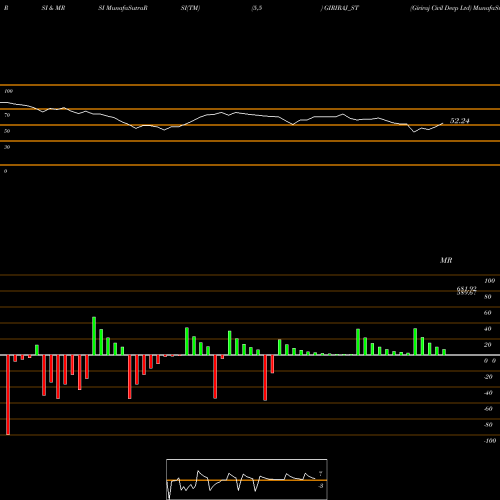Click the mini chart label 7
The height and width of the screenshot is (500, 500).
pyautogui.click(x=320, y=474)
